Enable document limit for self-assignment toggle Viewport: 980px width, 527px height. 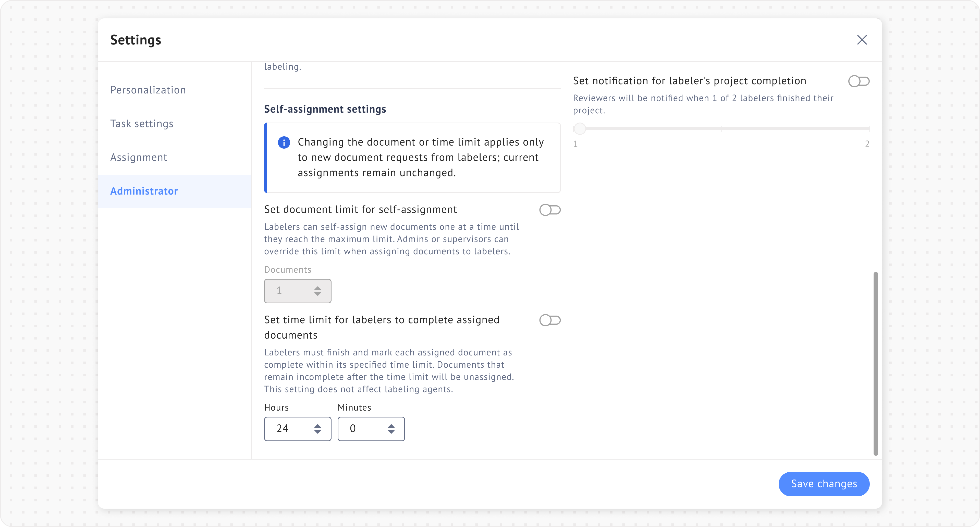[x=550, y=210]
